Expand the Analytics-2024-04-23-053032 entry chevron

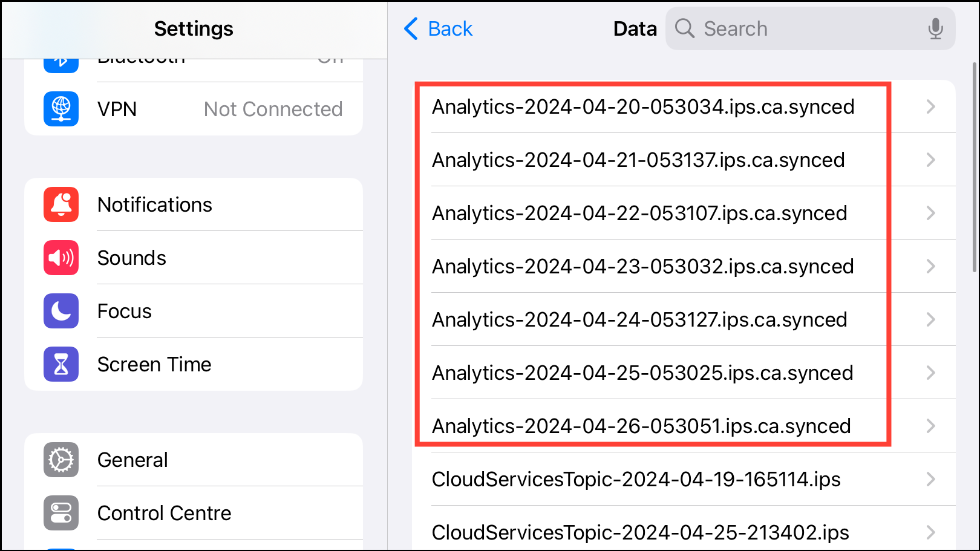(930, 267)
